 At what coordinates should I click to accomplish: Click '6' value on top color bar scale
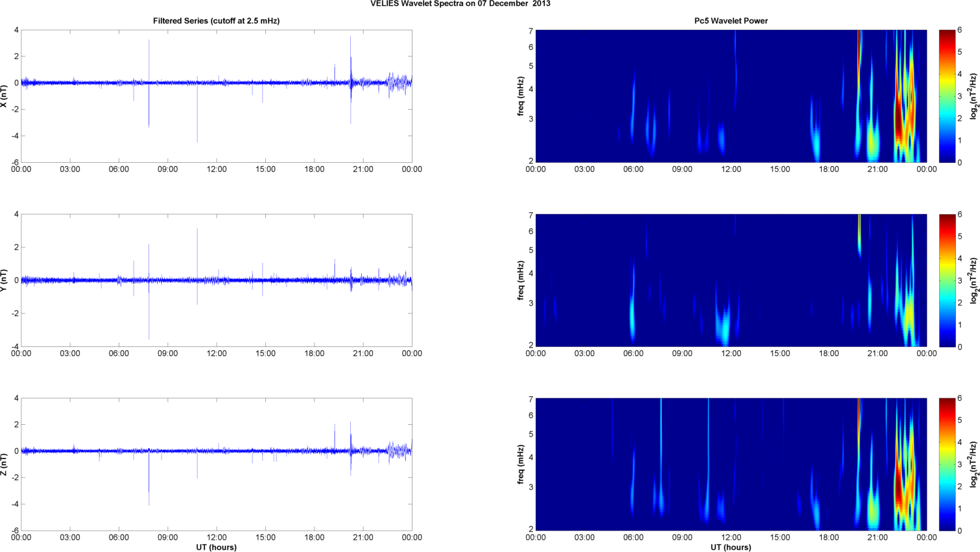point(960,30)
